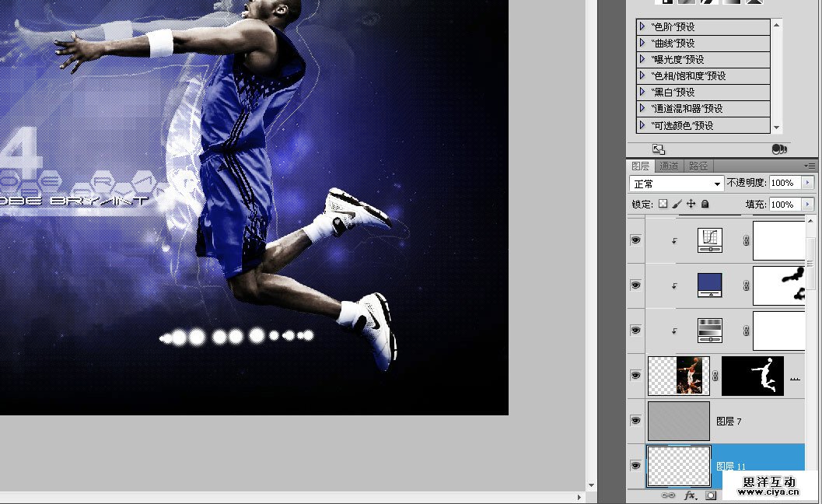Screen dimensions: 822x504
Task: Switch to the 路径 tab
Action: click(x=698, y=166)
